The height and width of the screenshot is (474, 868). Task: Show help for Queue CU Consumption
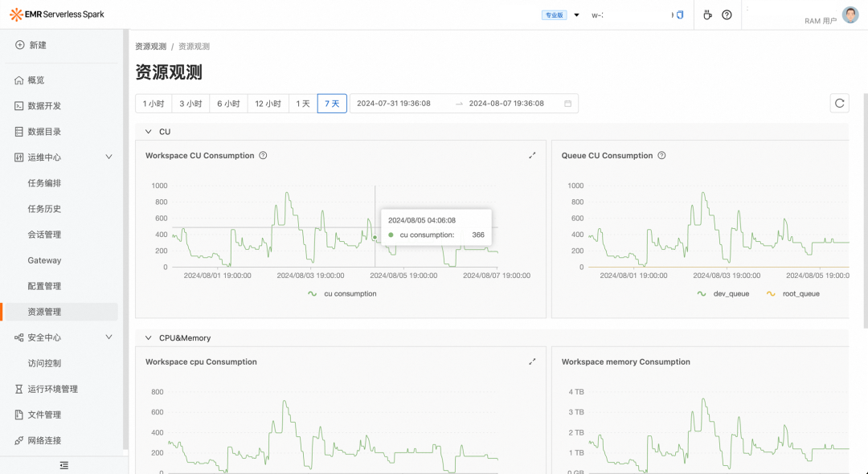pyautogui.click(x=661, y=155)
